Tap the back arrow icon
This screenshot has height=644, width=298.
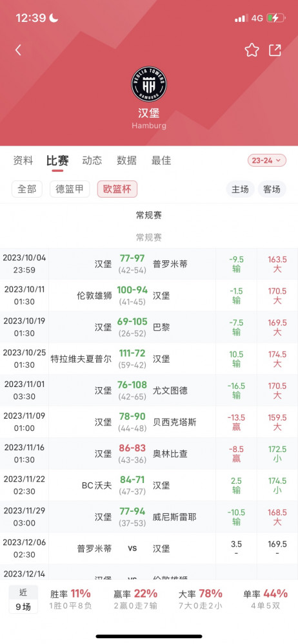point(18,50)
